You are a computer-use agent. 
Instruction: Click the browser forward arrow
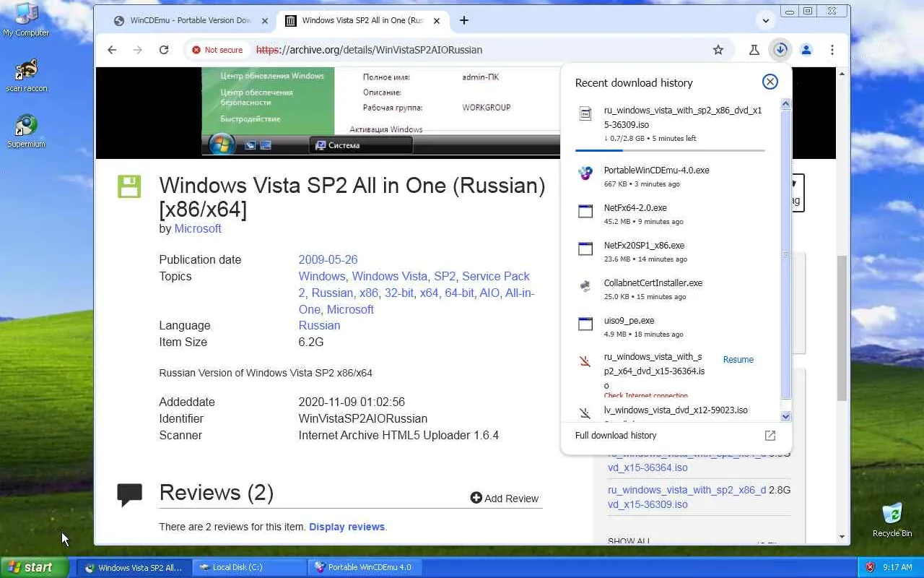pos(138,50)
